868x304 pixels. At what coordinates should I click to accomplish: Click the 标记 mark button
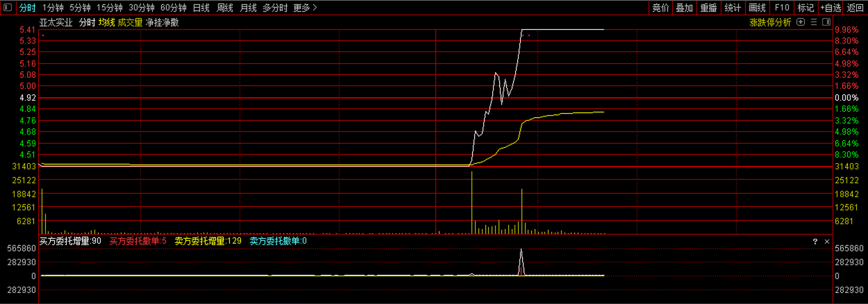click(806, 8)
